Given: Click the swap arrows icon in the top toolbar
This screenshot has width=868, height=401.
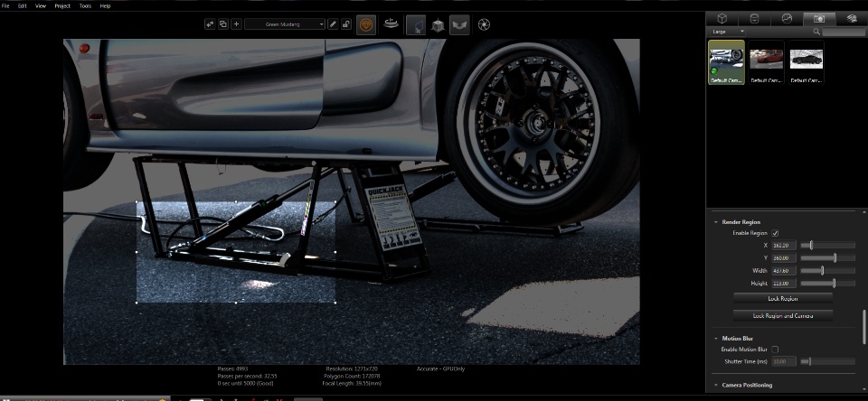Looking at the screenshot, I should [x=210, y=24].
